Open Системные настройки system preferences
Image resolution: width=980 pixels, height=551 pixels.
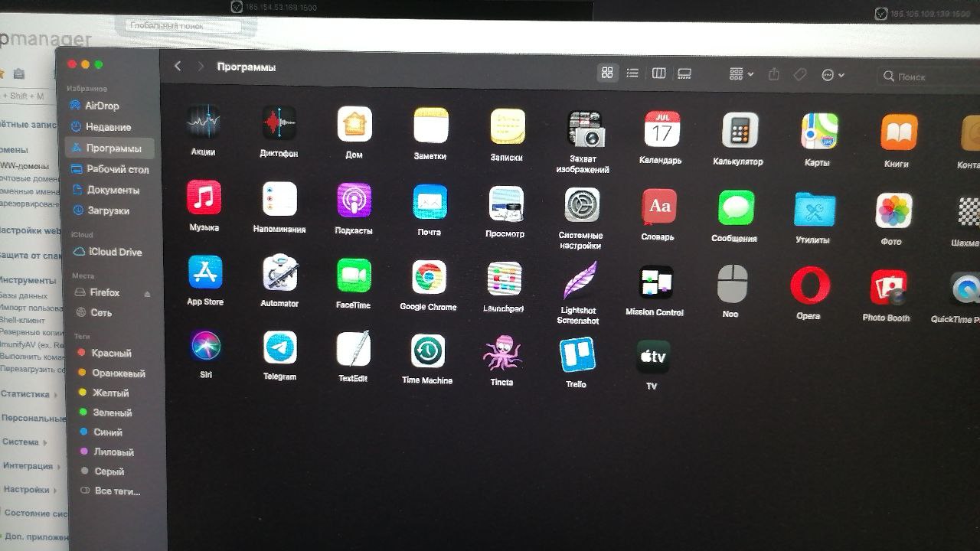(x=582, y=205)
